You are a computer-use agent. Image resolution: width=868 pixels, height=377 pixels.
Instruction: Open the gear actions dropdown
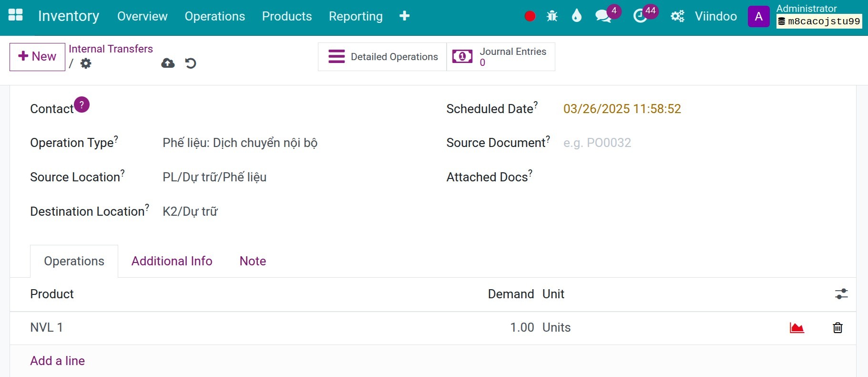(x=86, y=63)
